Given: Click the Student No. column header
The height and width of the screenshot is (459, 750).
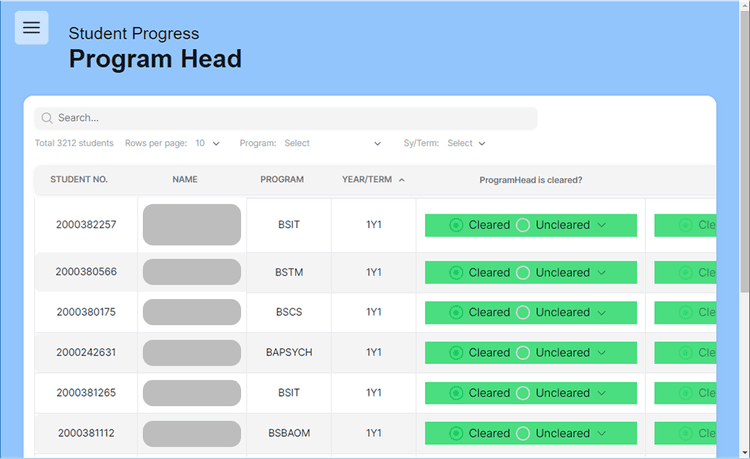Looking at the screenshot, I should pos(79,180).
